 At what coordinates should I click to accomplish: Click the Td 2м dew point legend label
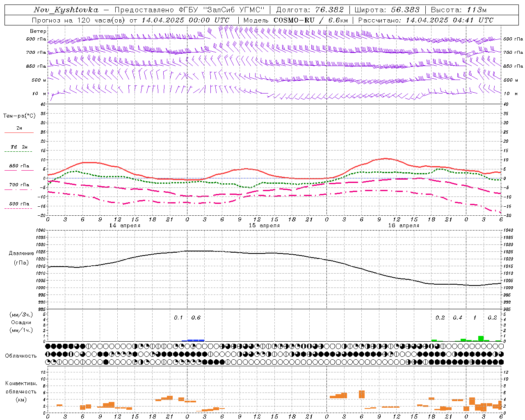coord(19,147)
